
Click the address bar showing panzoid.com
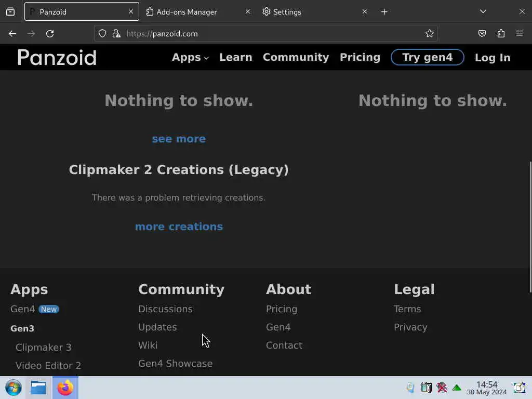pyautogui.click(x=265, y=34)
